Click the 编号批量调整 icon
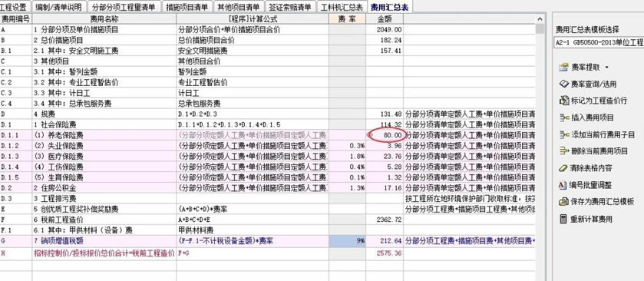The image size is (644, 281). click(563, 185)
